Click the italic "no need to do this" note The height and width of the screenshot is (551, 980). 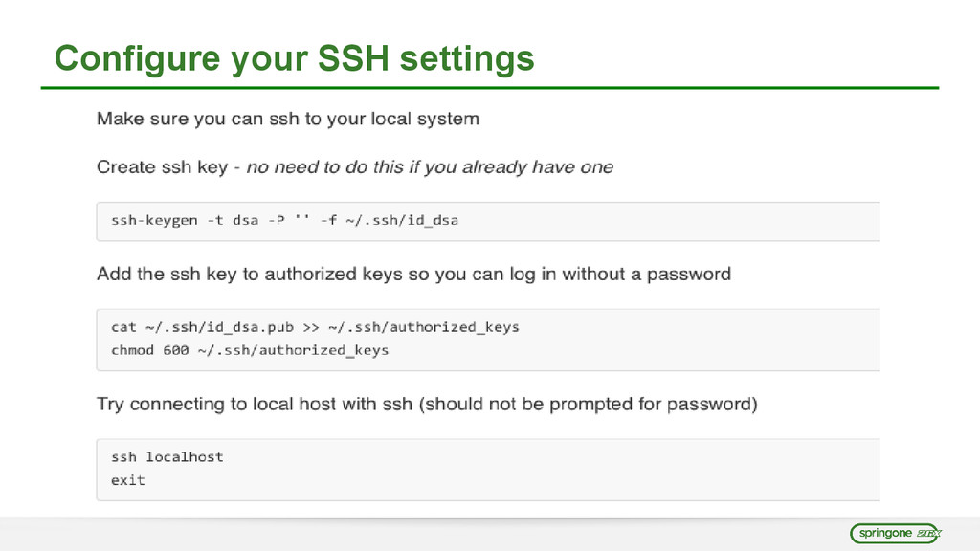pyautogui.click(x=430, y=167)
